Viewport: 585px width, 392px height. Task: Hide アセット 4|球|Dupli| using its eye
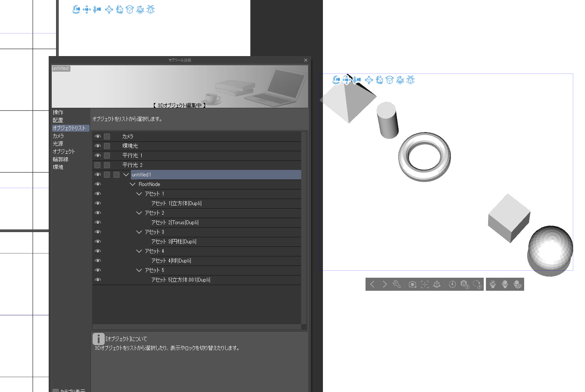point(97,261)
